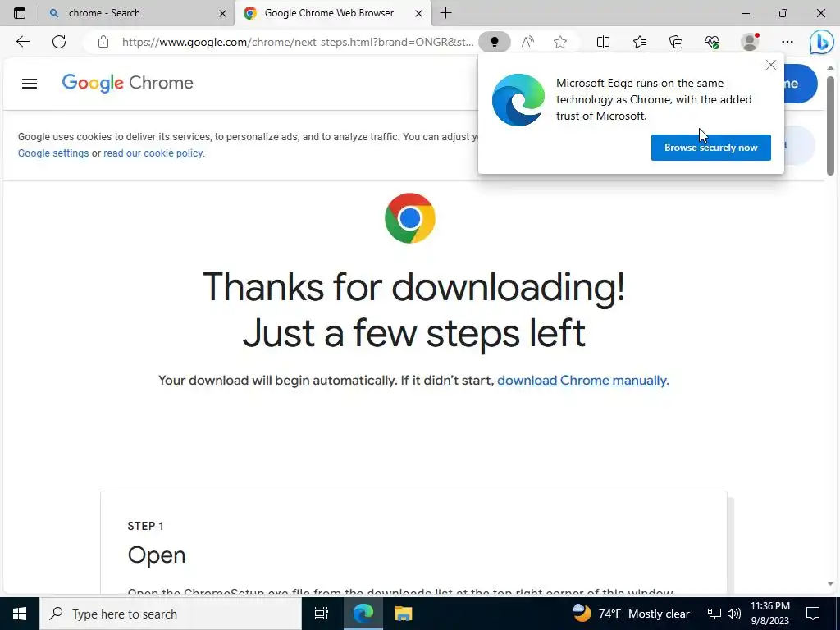Add page to favorites star icon
The image size is (840, 630).
tap(560, 42)
